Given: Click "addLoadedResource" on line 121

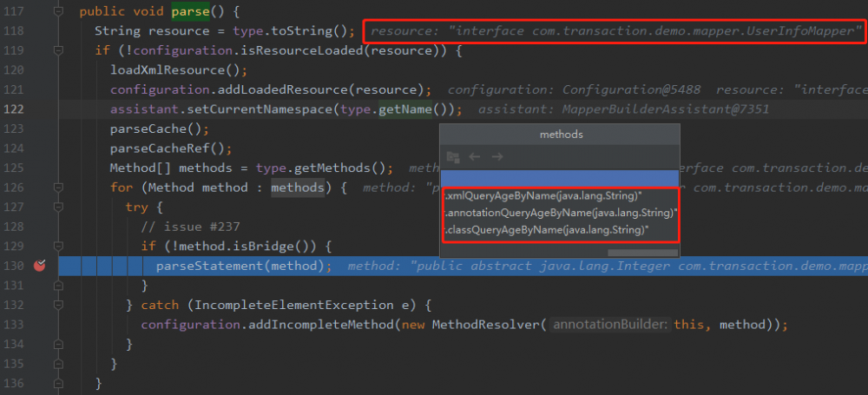Looking at the screenshot, I should pos(283,89).
